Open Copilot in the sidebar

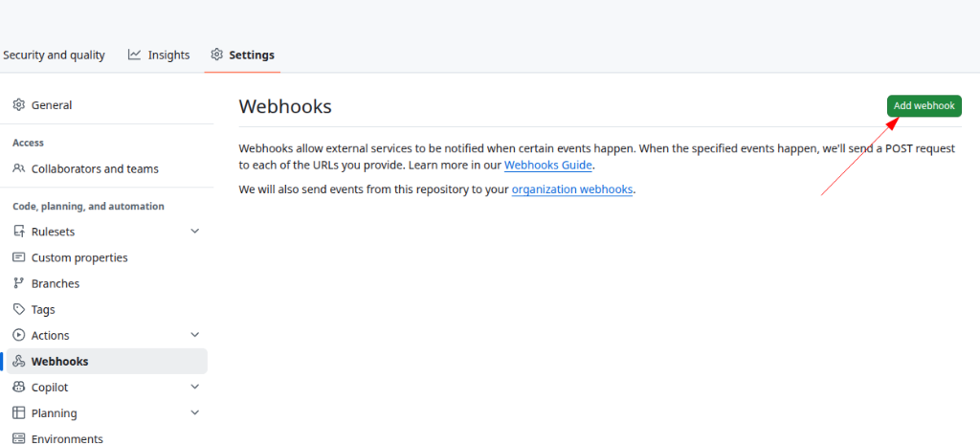tap(106, 387)
